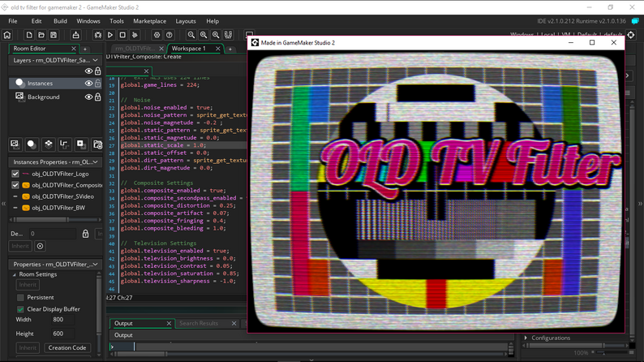
Task: Toggle all layers visibility eye
Action: coord(88,71)
